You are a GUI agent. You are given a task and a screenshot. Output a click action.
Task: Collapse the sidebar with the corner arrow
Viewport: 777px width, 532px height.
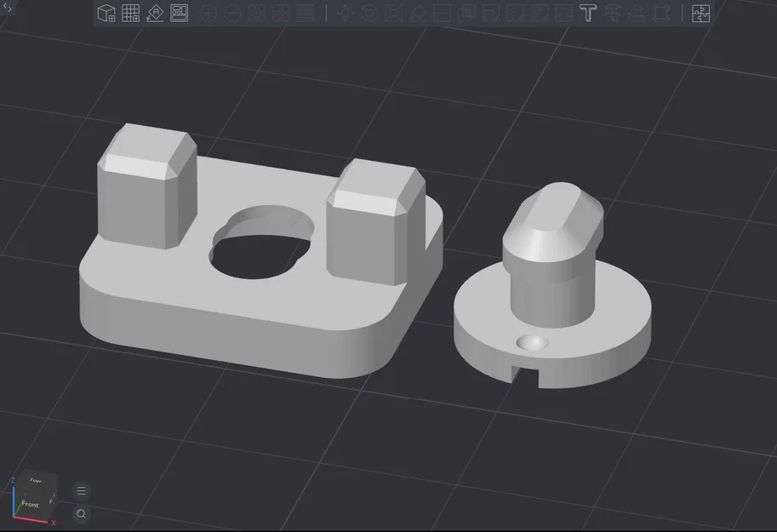pyautogui.click(x=7, y=8)
